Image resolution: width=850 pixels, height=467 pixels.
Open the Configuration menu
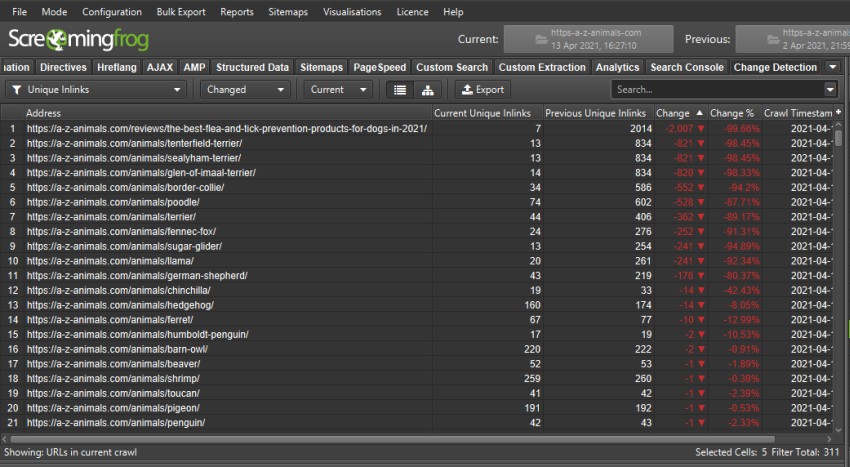coord(112,12)
